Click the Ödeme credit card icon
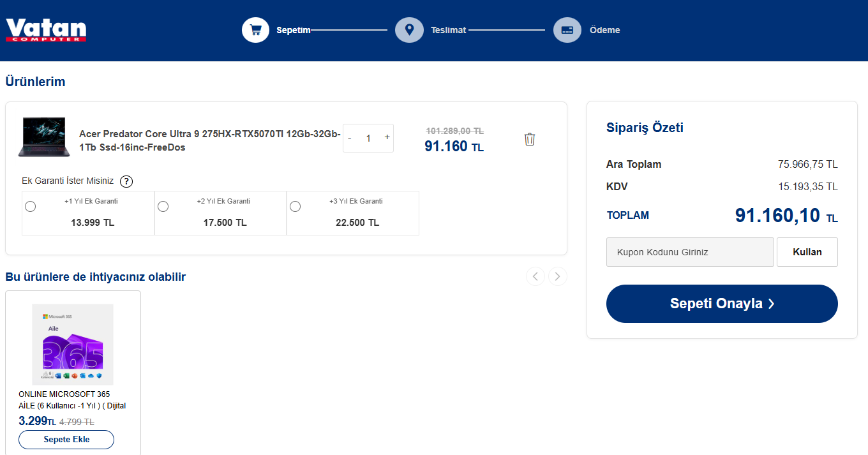The width and height of the screenshot is (868, 455). [x=567, y=30]
